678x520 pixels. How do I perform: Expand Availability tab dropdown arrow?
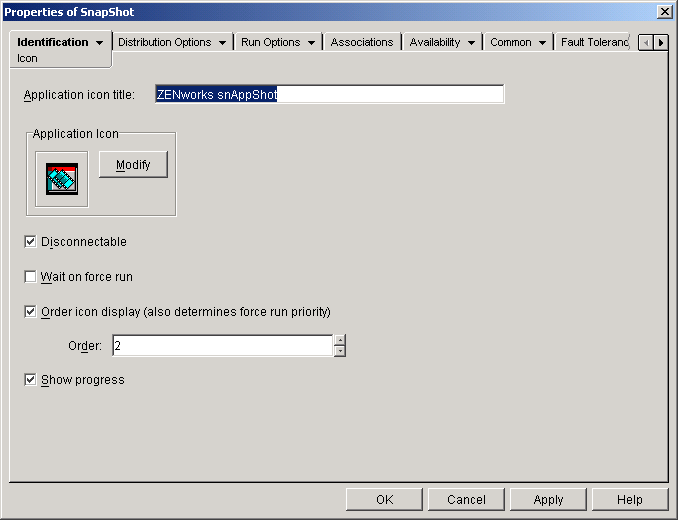click(x=471, y=43)
